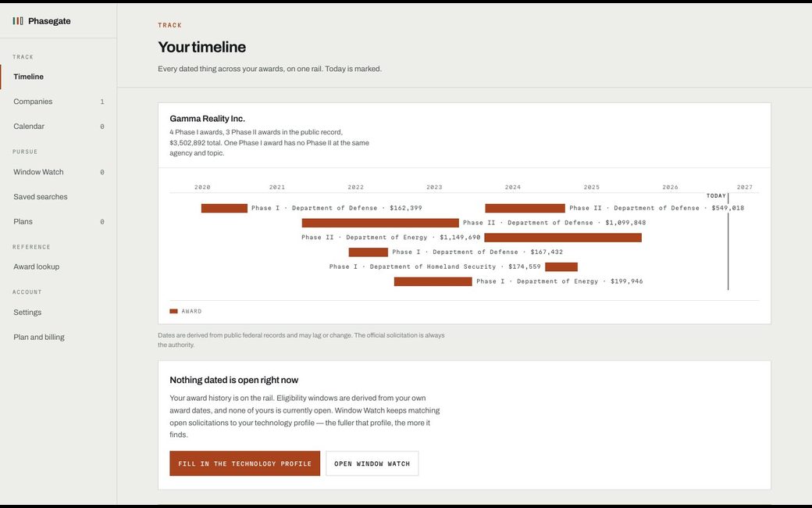Click the Open Window Watch button
Image resolution: width=812 pixels, height=508 pixels.
(372, 463)
